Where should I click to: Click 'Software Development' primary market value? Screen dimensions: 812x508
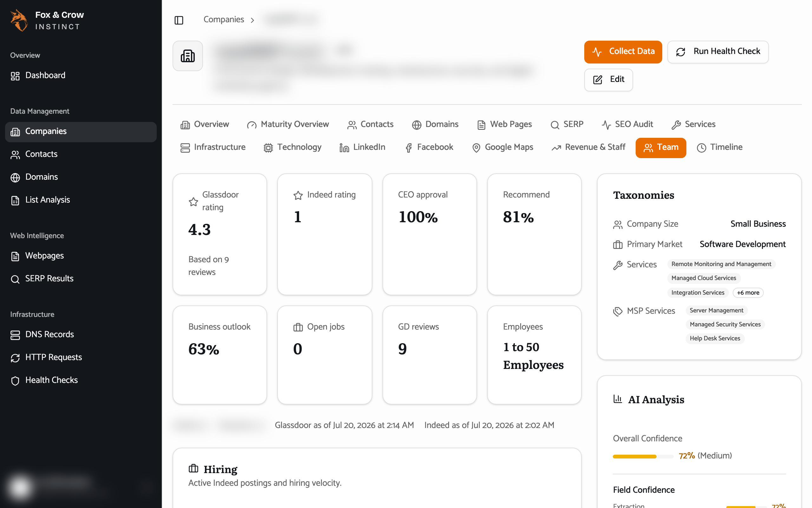point(743,244)
